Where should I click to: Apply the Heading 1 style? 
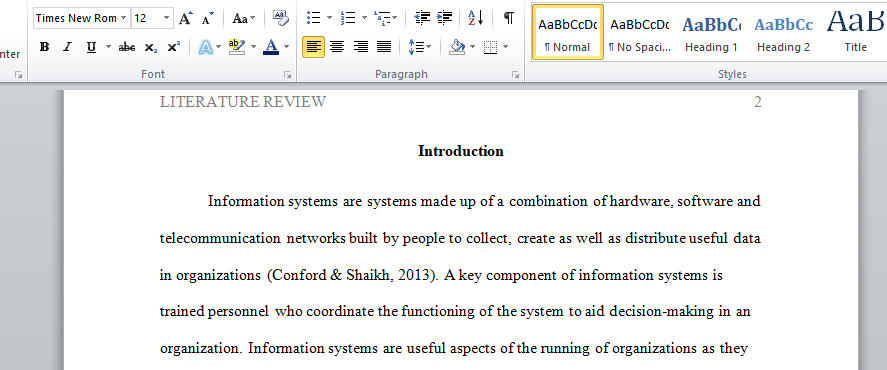(711, 32)
